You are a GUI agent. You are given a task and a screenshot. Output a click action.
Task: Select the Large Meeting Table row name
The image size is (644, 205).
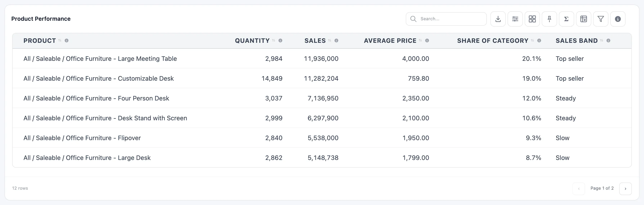click(x=100, y=59)
